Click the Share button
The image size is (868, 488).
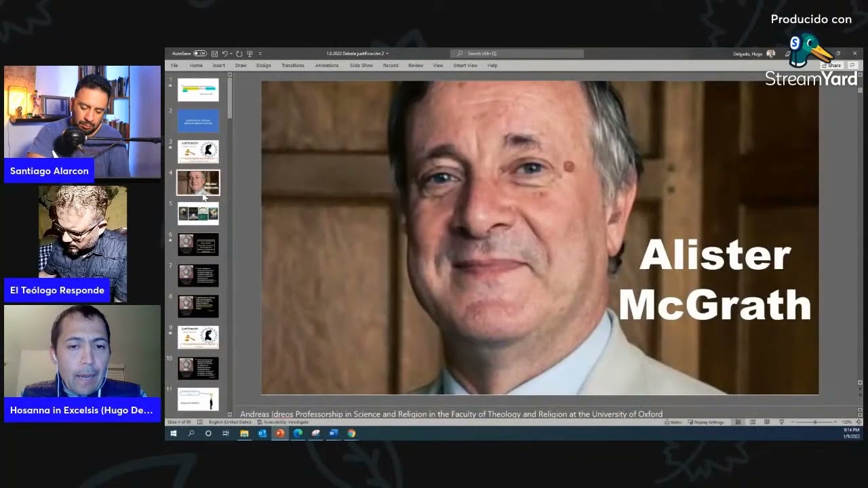[x=831, y=65]
